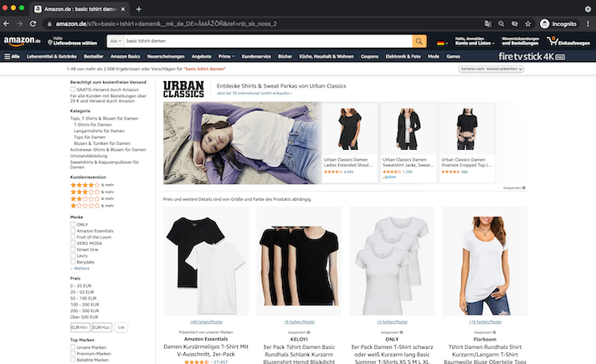Click the EUR Min price input field
This screenshot has height=364, width=596.
80,327
